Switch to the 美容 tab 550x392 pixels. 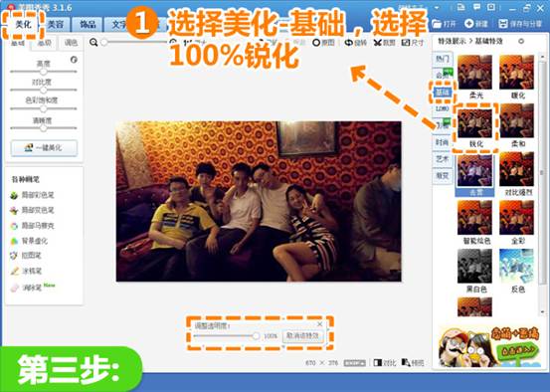56,24
